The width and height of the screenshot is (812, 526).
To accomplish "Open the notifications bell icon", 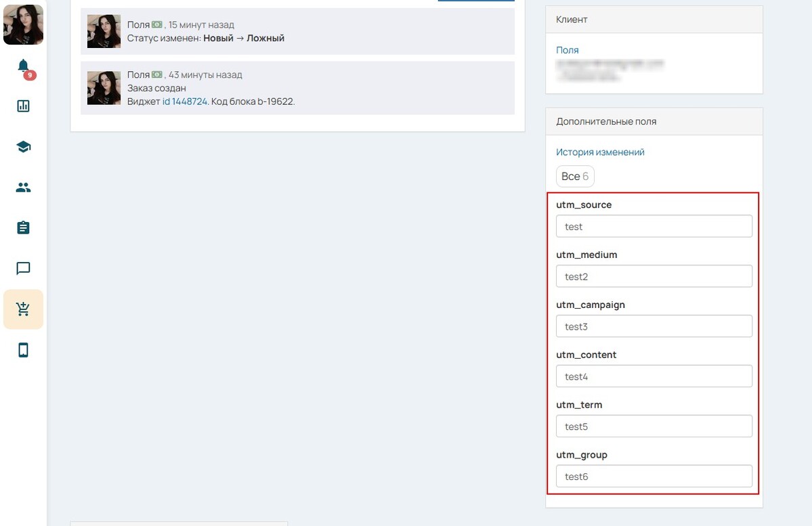I will 24,66.
